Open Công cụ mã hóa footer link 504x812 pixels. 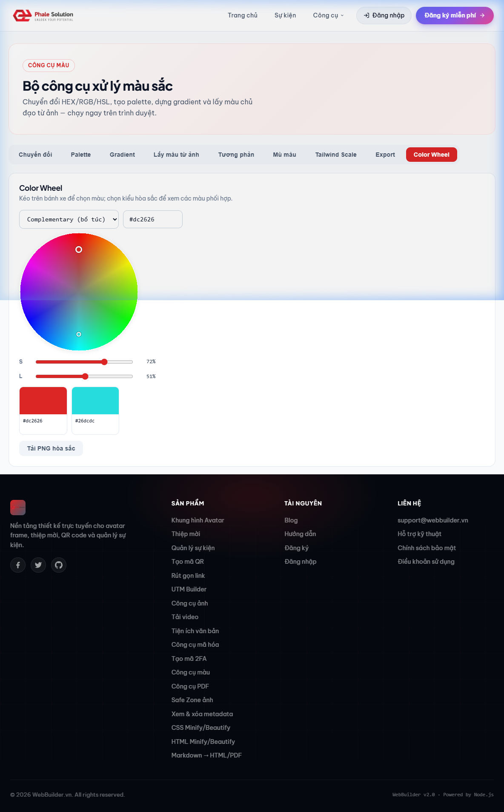pyautogui.click(x=195, y=645)
